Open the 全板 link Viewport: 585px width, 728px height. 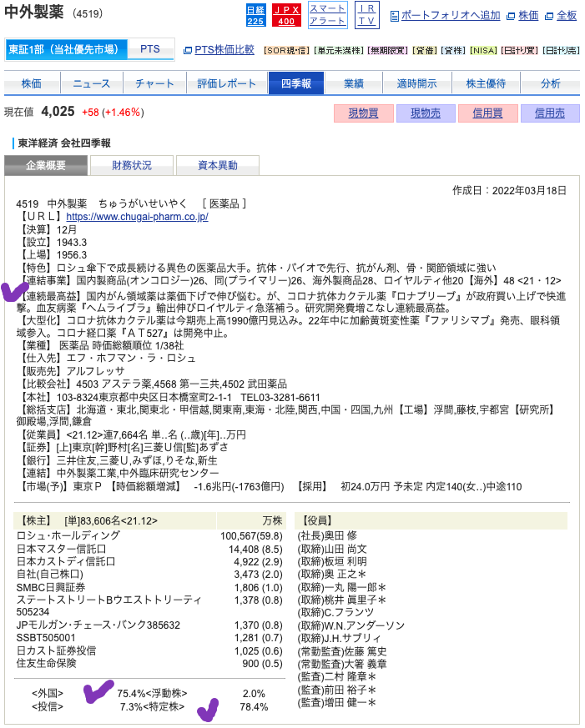pyautogui.click(x=567, y=16)
